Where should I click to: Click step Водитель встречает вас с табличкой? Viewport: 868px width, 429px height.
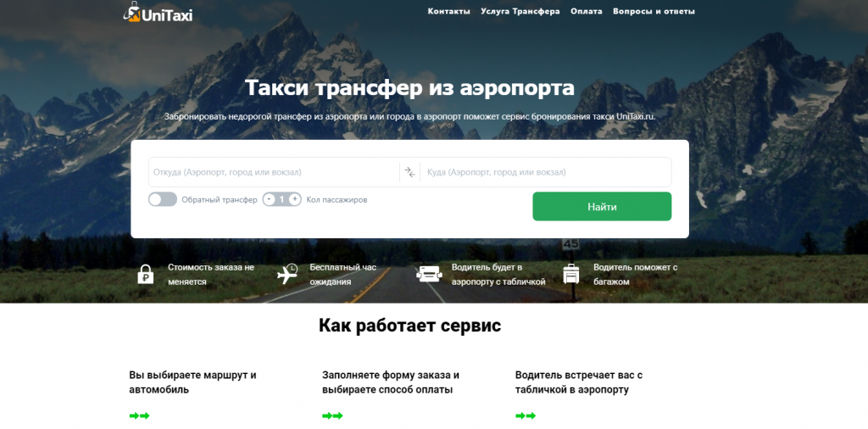(x=578, y=382)
